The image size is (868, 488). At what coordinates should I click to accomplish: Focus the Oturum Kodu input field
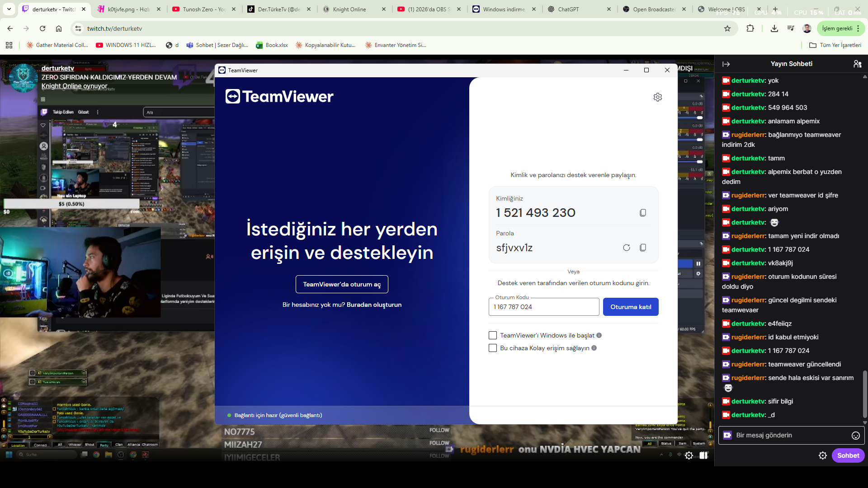click(544, 307)
